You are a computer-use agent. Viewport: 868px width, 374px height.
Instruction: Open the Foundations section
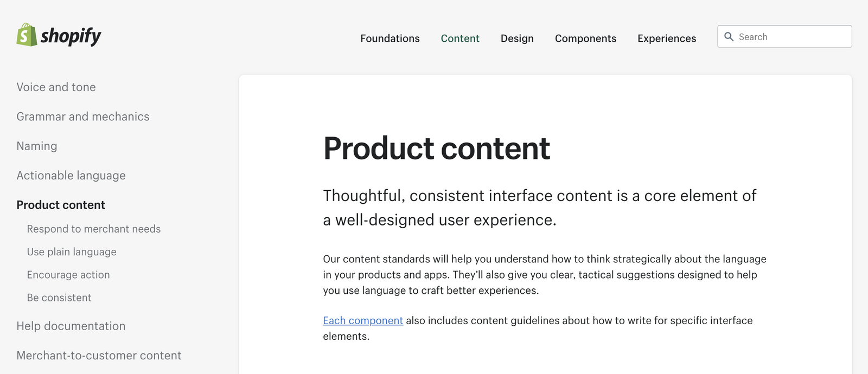coord(390,38)
